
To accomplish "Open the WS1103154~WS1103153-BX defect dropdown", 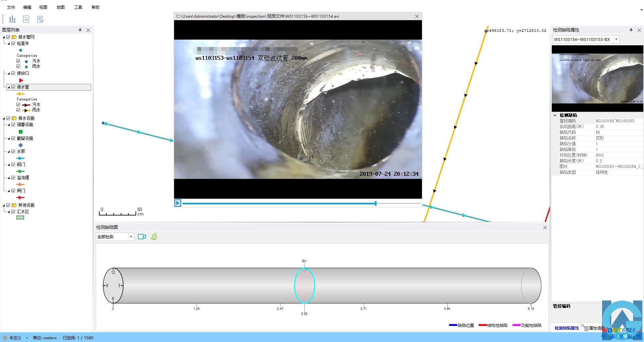I will click(616, 39).
